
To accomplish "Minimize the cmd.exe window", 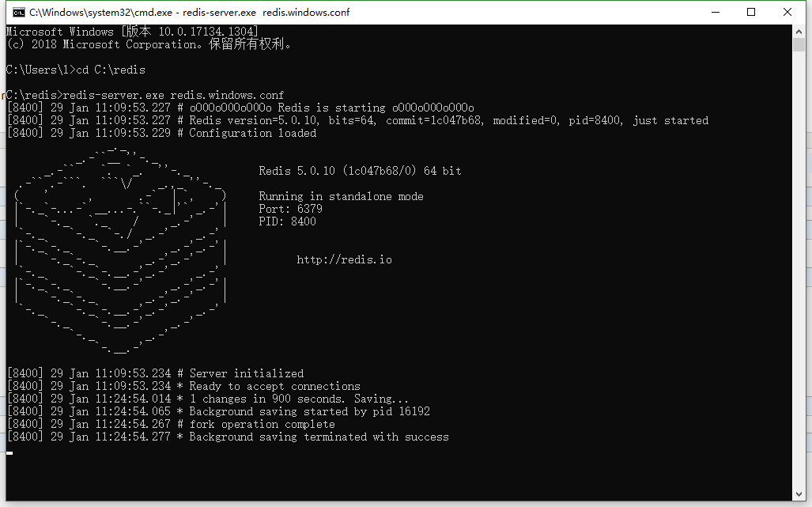I will coord(716,12).
